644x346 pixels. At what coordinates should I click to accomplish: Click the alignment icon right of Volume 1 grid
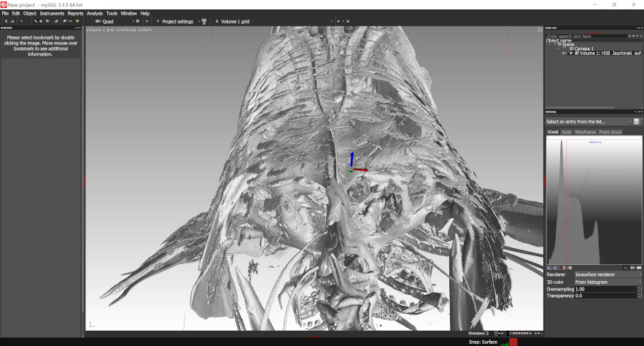pos(338,21)
